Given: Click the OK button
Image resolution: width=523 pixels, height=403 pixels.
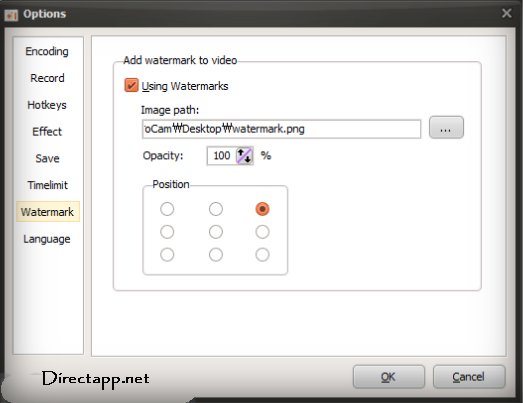Looking at the screenshot, I should coord(389,377).
